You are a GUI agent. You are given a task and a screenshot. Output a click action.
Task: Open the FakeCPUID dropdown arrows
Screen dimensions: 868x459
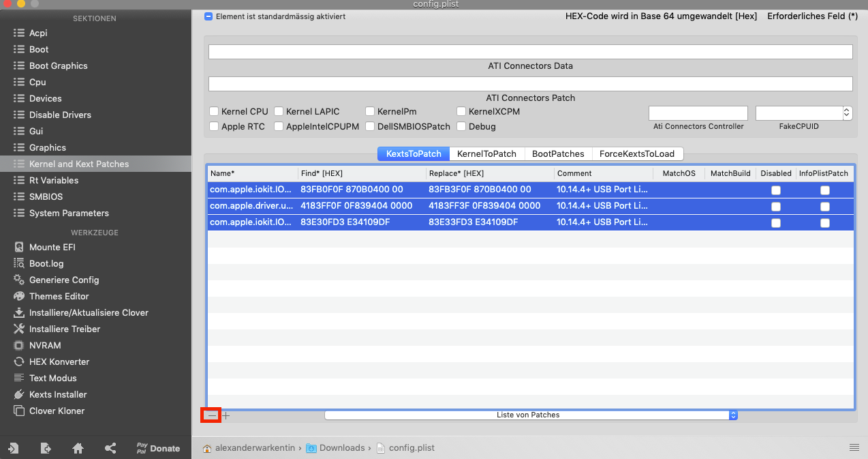coord(847,113)
